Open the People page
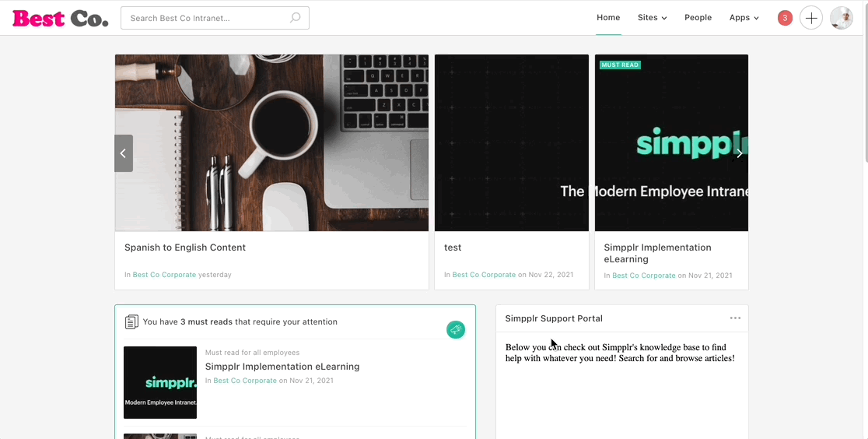The height and width of the screenshot is (439, 868). (x=698, y=18)
